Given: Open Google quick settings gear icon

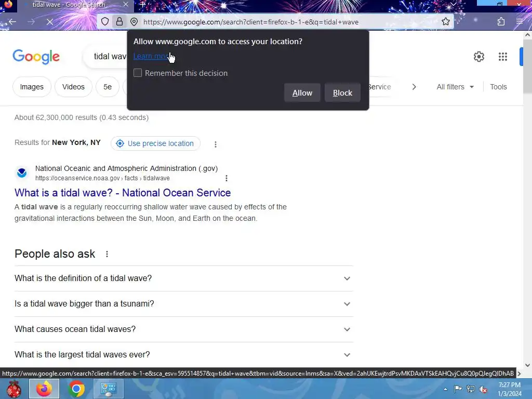Looking at the screenshot, I should [x=478, y=56].
